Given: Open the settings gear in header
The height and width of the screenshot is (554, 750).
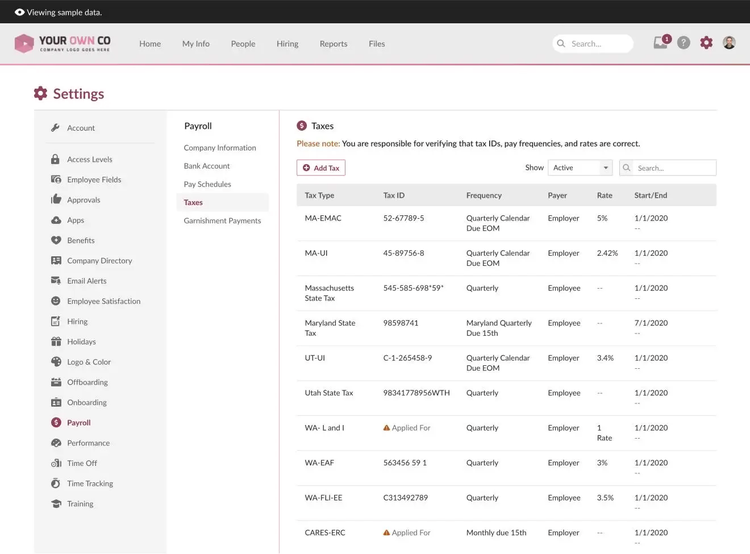Looking at the screenshot, I should [707, 43].
